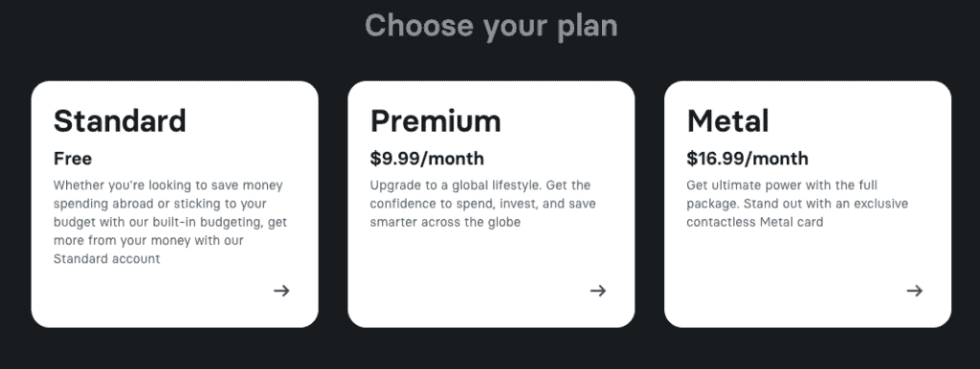Click the Free price label

pos(73,159)
